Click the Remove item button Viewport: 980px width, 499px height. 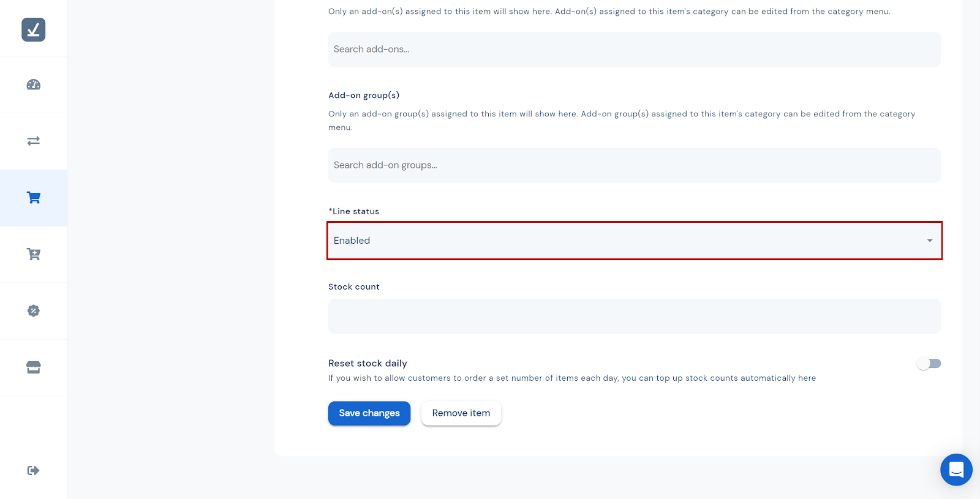[x=461, y=413]
